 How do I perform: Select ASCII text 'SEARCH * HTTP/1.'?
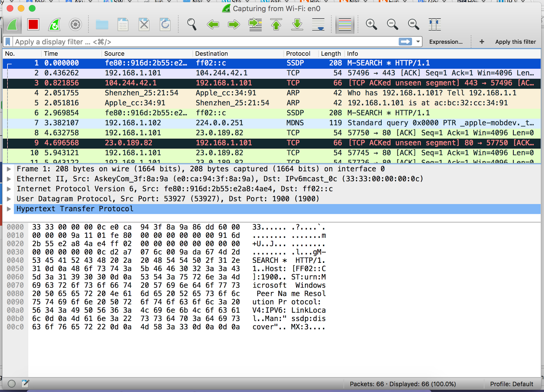289,260
